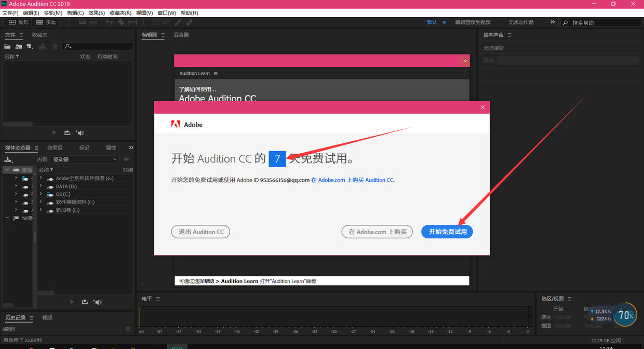
Task: Click Open File folder icon in Files panel
Action: pos(7,46)
